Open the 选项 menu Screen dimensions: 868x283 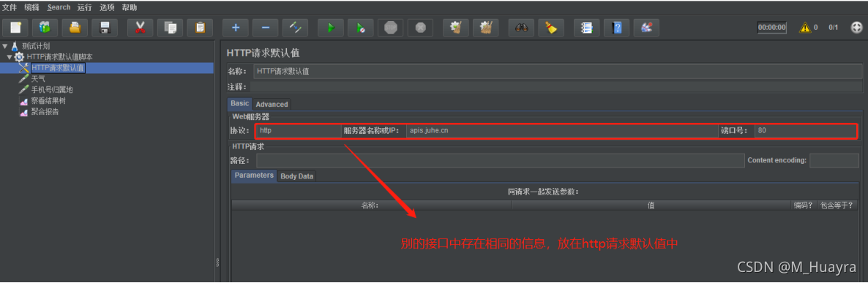tap(108, 7)
